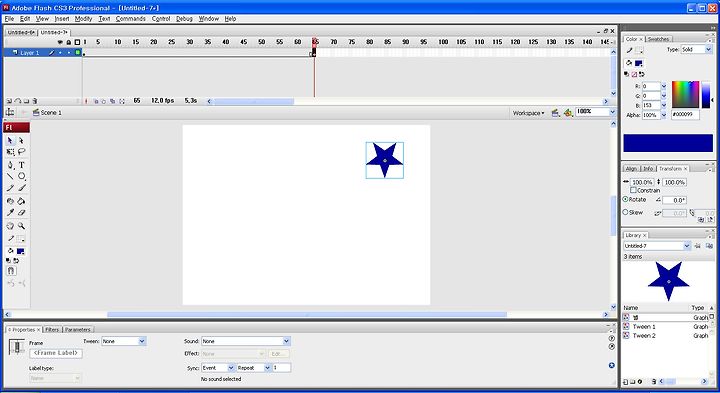
Task: Toggle Onion Skin button in timeline
Action: (x=96, y=101)
